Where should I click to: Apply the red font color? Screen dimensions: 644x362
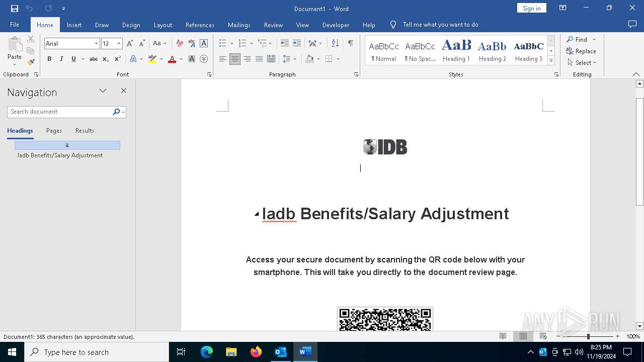(x=172, y=59)
